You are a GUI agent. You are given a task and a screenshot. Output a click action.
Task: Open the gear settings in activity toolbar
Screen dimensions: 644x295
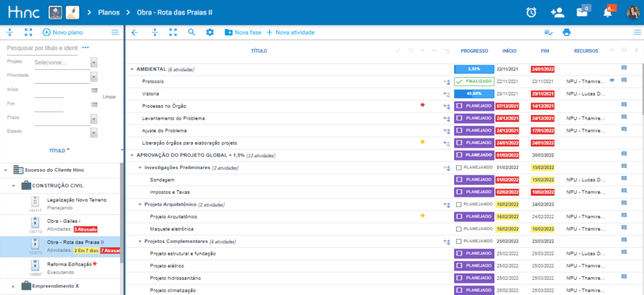pos(210,32)
